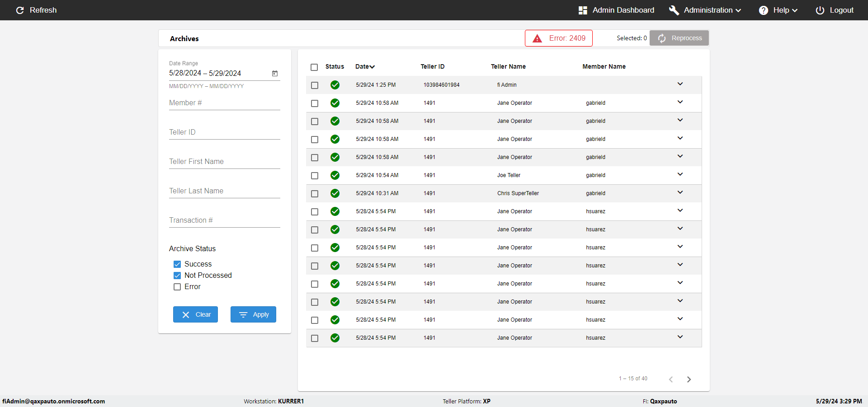Screen dimensions: 868x407
Task: Focus the Transaction # input field
Action: pos(224,220)
